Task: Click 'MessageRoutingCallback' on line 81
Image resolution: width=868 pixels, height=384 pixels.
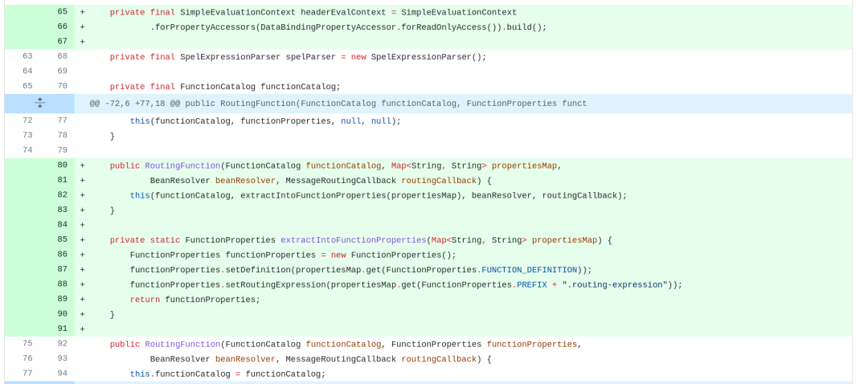Action: tap(341, 181)
